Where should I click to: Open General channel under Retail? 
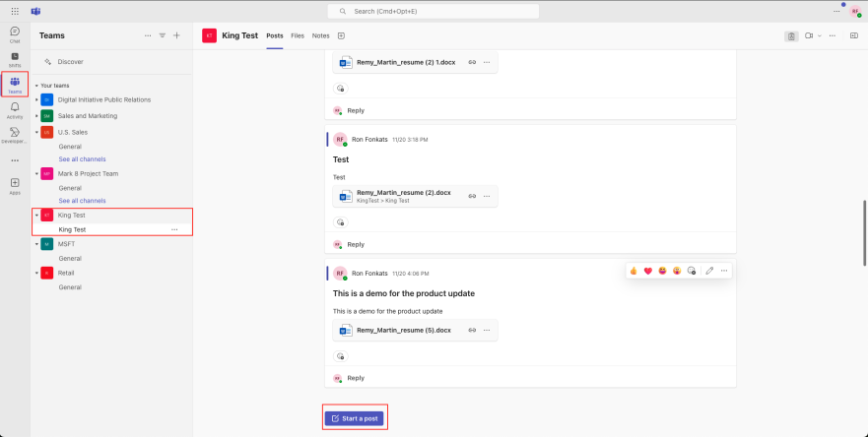pos(70,287)
